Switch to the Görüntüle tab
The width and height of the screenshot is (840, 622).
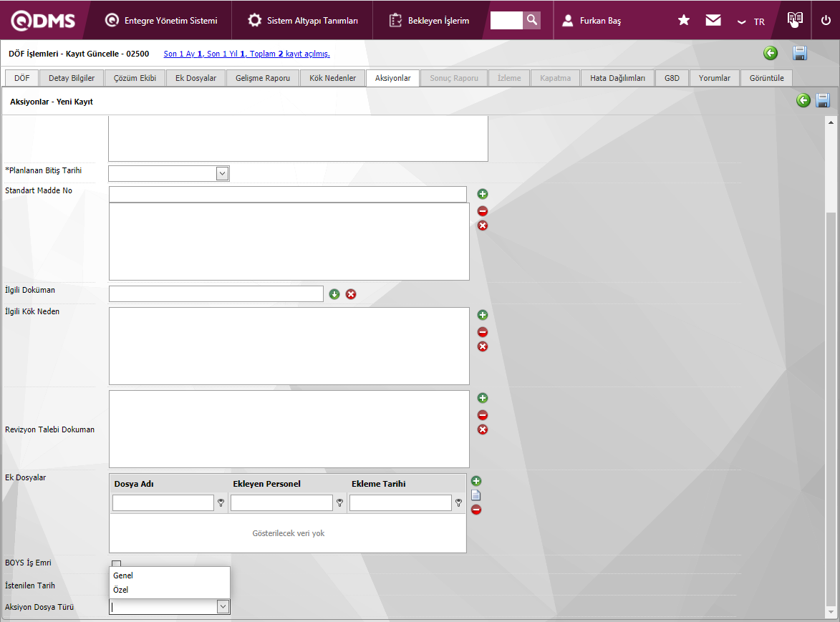point(767,77)
